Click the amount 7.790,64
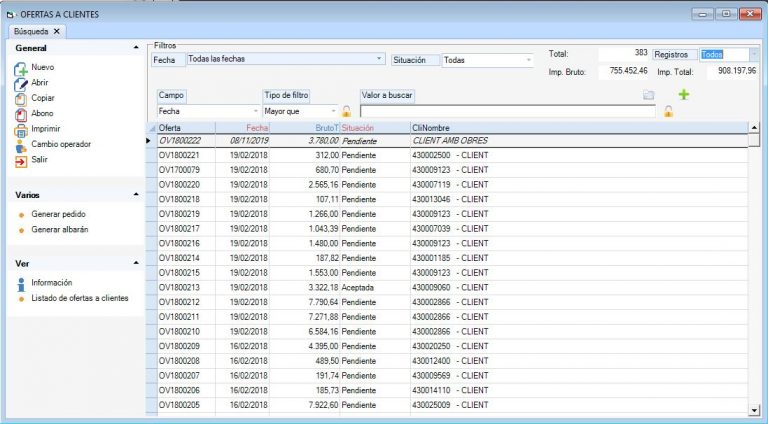 coord(323,302)
